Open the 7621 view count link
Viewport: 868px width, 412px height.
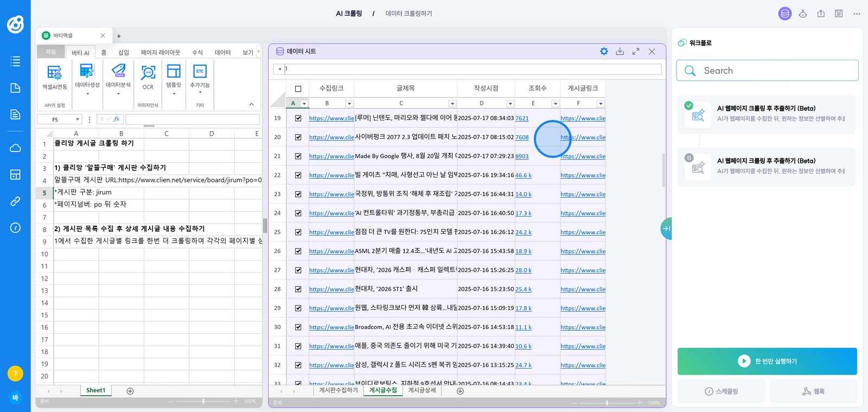tap(522, 118)
